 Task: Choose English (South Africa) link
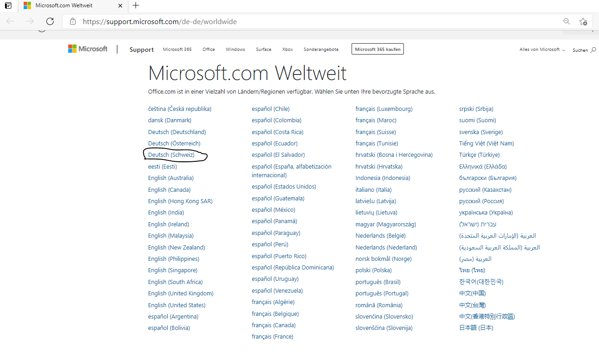(175, 282)
